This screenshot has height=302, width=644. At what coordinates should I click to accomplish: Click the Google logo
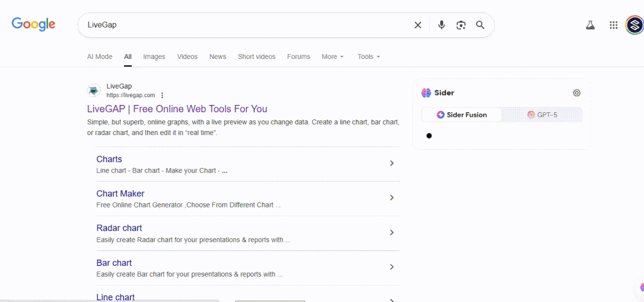34,24
